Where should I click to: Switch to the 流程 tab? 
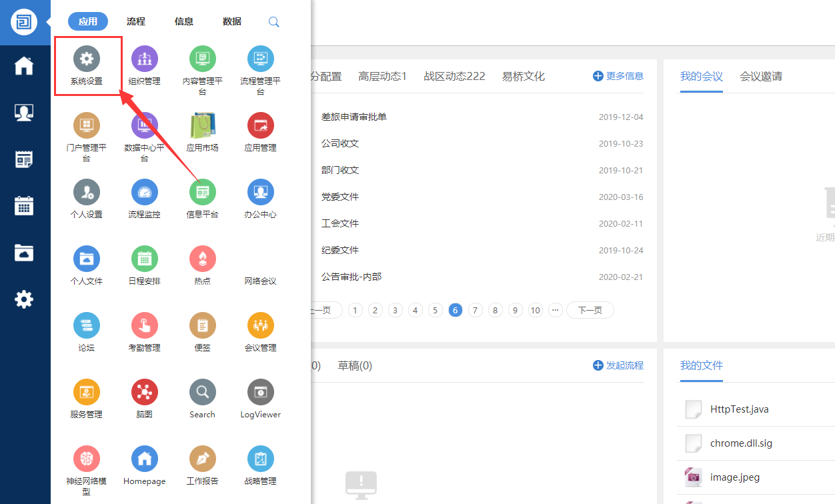click(x=136, y=21)
